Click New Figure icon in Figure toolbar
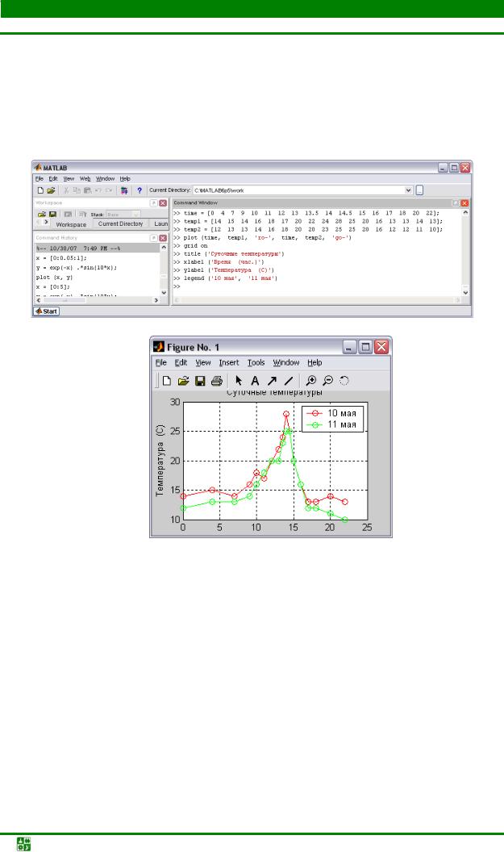Screen dimensions: 504x852 point(167,381)
